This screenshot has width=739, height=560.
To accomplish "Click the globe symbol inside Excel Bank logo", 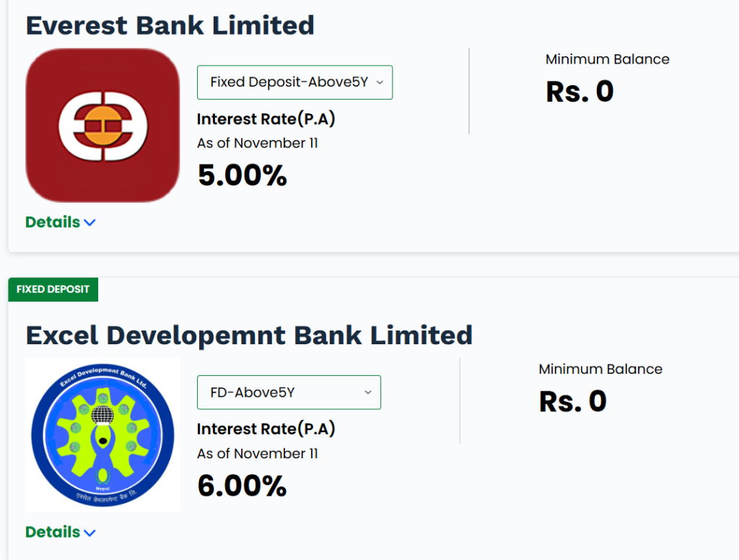I will (x=102, y=413).
